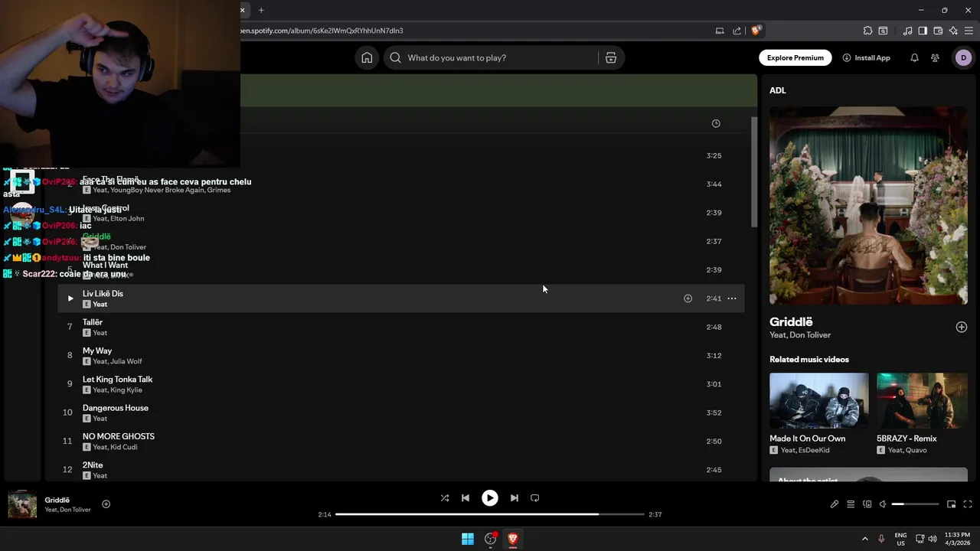The width and height of the screenshot is (980, 551).
Task: Click the album list vertical scrollbar
Action: point(753,172)
